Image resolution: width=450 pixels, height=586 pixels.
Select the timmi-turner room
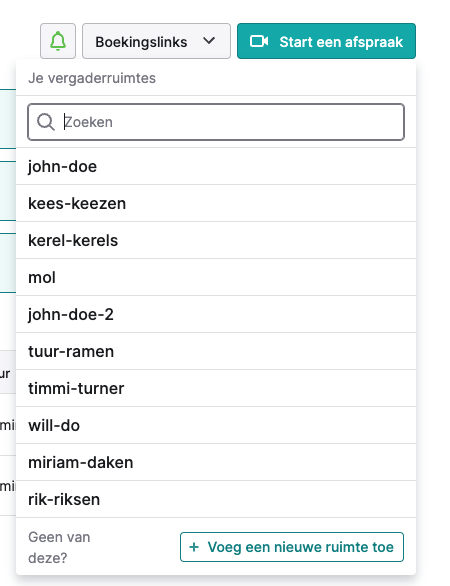tap(216, 388)
